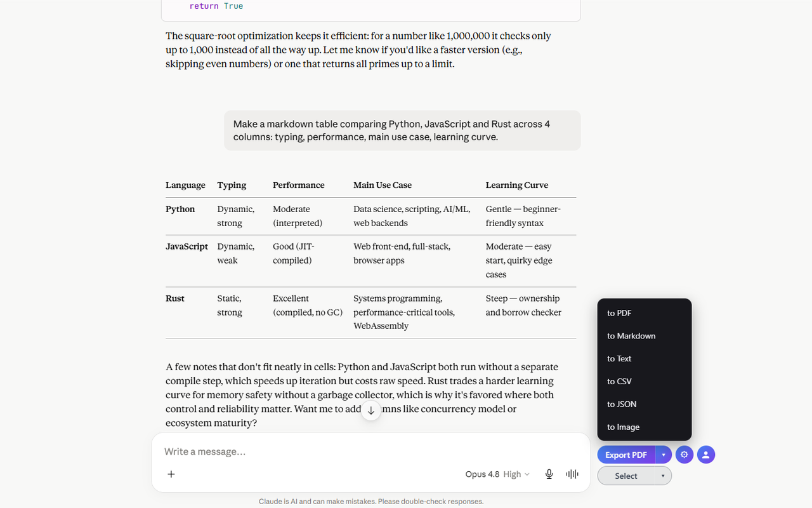Click the 'Web front-end, full-stack' cell

pyautogui.click(x=402, y=253)
